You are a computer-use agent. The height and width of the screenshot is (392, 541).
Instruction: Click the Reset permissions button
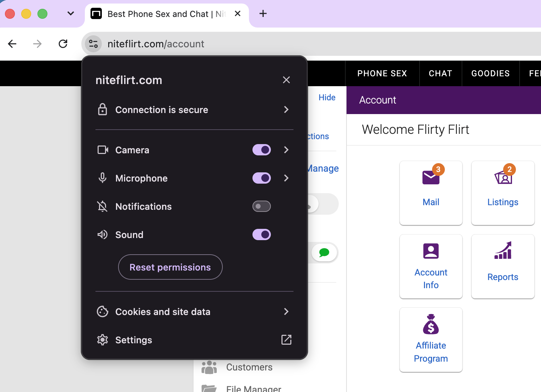click(x=170, y=267)
